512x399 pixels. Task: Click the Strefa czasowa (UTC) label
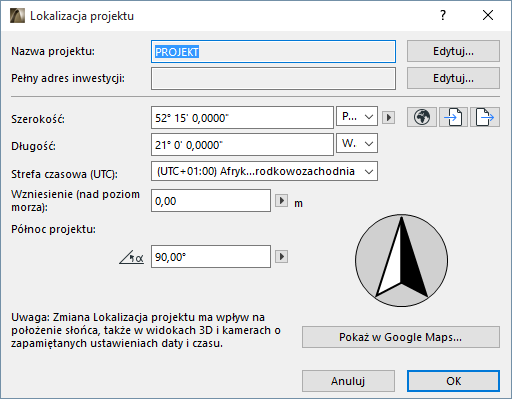coord(64,174)
